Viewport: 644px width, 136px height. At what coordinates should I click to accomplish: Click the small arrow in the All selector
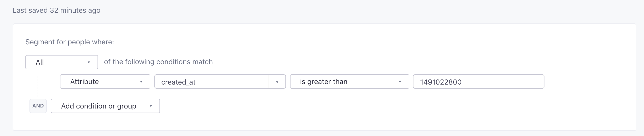(89, 62)
